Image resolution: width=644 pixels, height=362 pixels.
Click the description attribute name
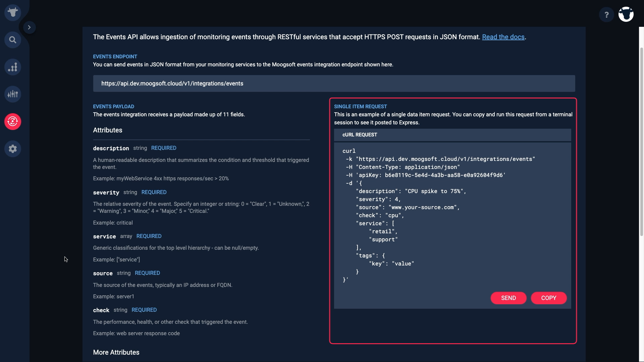(111, 148)
